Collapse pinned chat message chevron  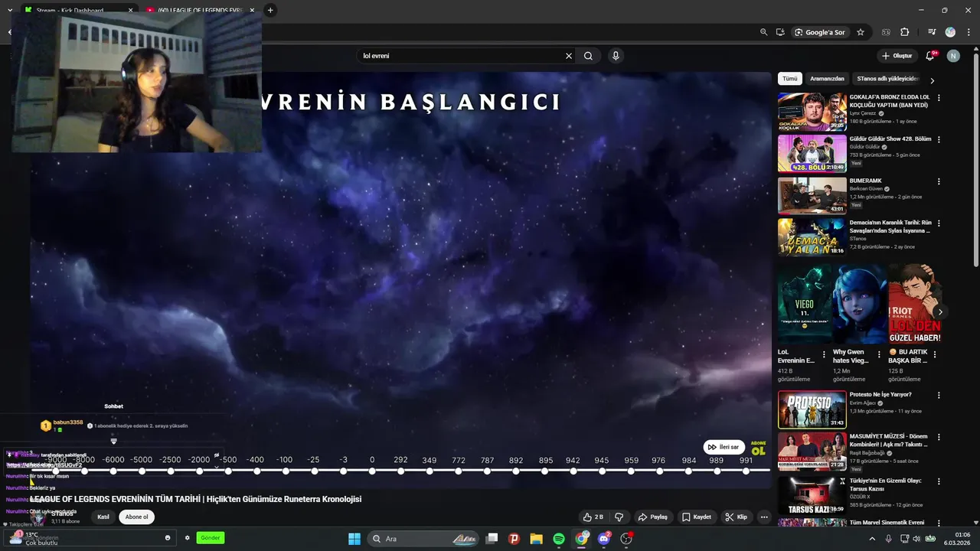coord(216,466)
